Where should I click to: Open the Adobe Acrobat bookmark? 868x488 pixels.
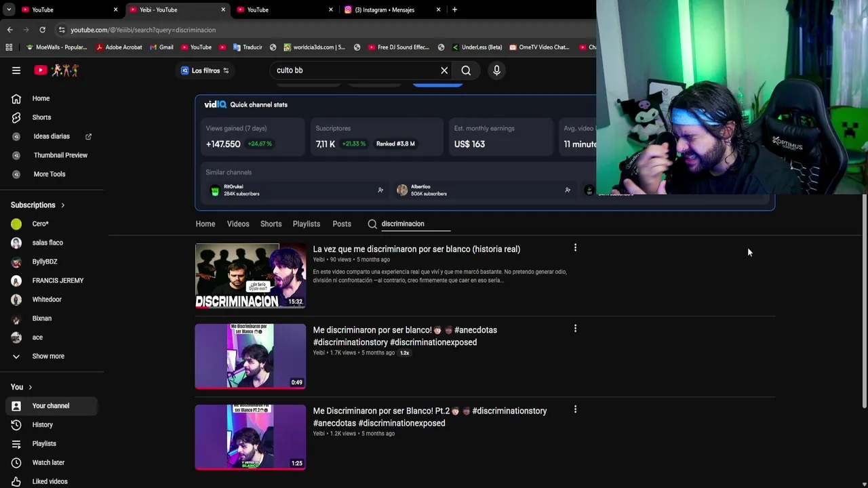[119, 47]
